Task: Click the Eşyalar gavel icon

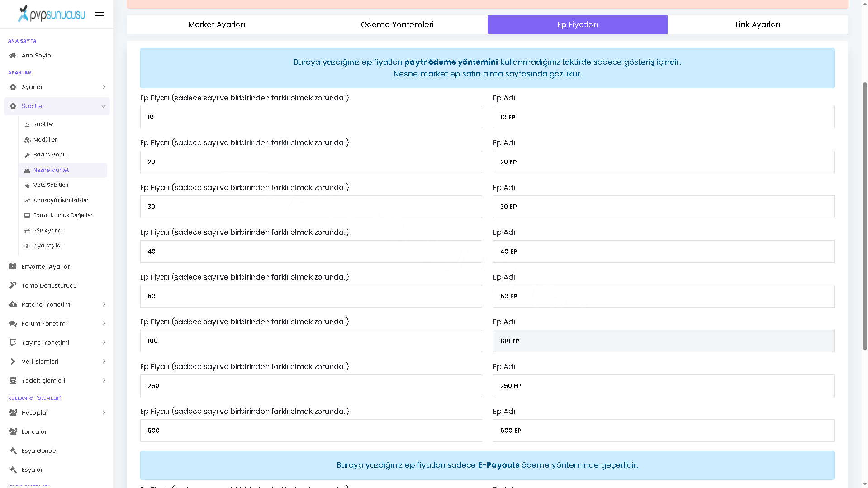Action: click(x=13, y=470)
